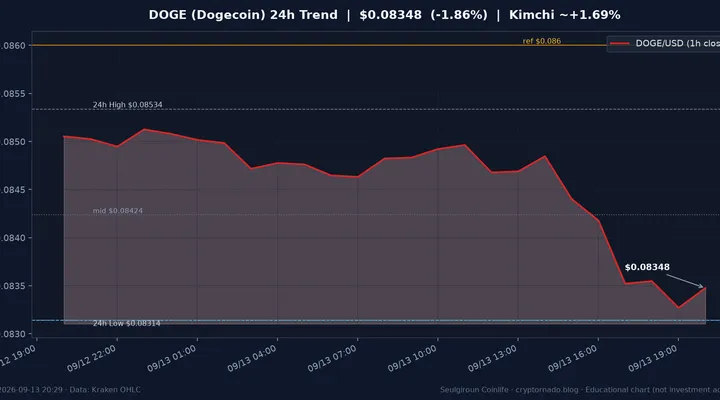Image resolution: width=720 pixels, height=400 pixels.
Task: Click the red legend line swatch
Action: click(x=619, y=43)
